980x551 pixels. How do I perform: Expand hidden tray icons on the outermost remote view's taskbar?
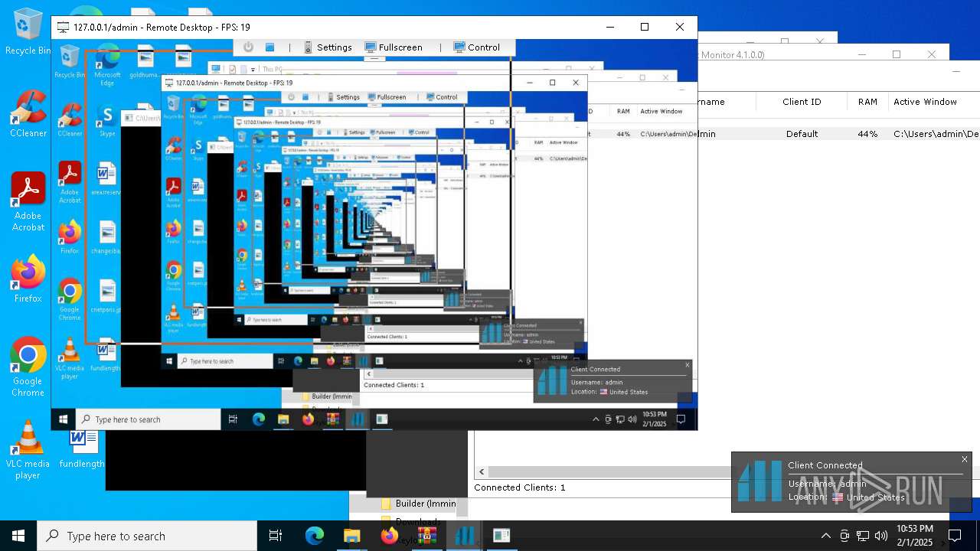[x=596, y=419]
